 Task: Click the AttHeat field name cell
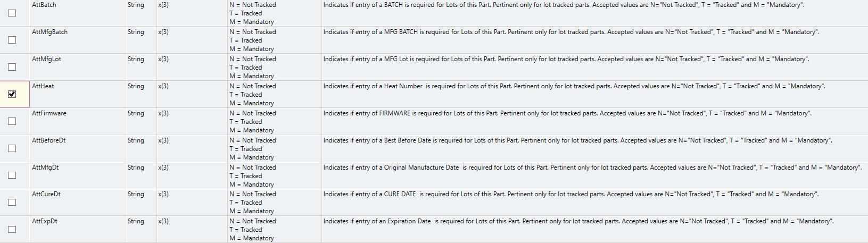pyautogui.click(x=43, y=86)
